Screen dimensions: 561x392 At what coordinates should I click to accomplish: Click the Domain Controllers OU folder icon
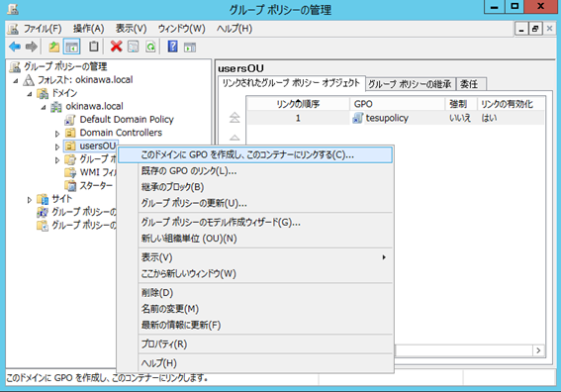click(70, 133)
